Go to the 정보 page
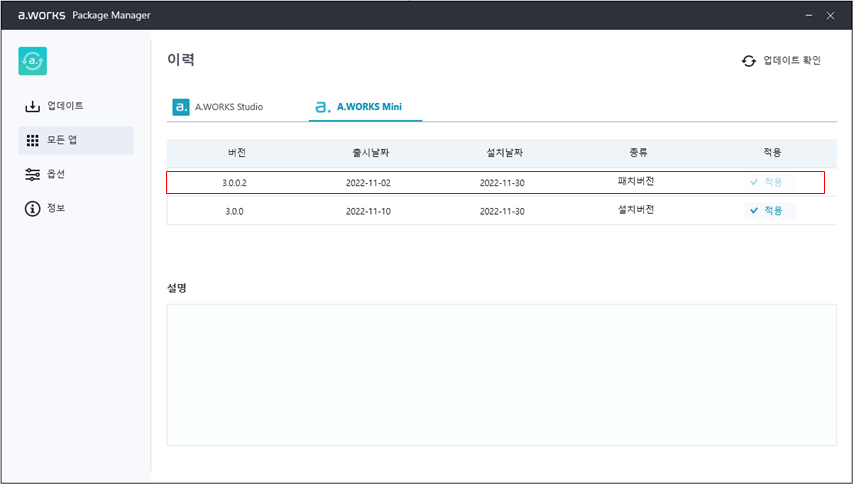 pos(76,209)
